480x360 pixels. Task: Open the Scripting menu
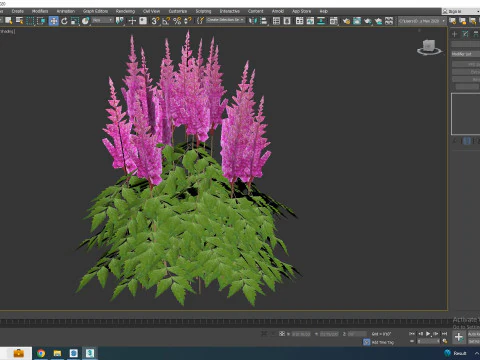click(x=203, y=11)
